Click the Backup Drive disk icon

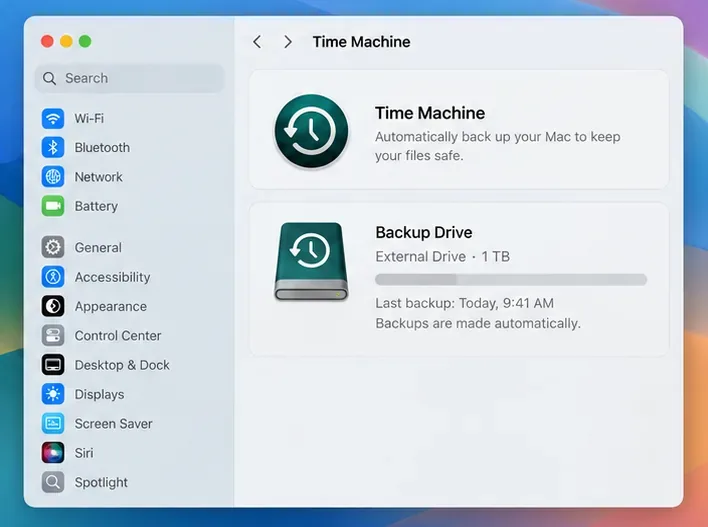click(x=311, y=261)
